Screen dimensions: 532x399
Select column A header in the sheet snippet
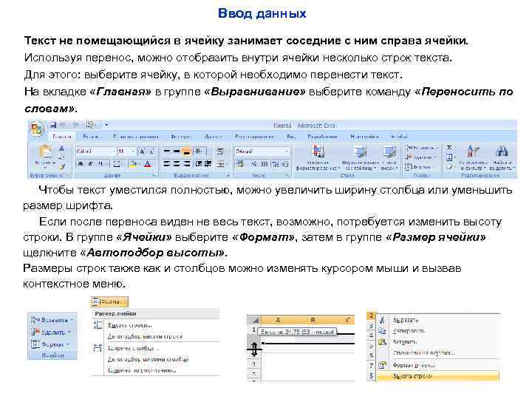(x=279, y=320)
